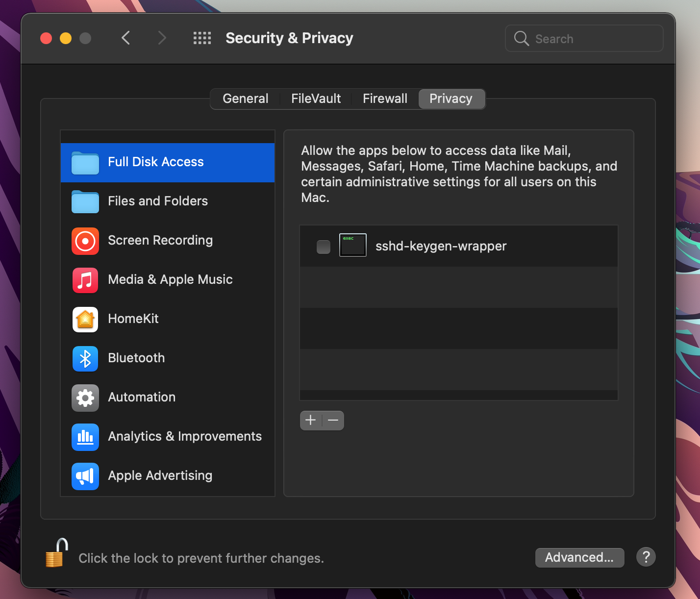Image resolution: width=700 pixels, height=599 pixels.
Task: Select Apple Advertising label
Action: click(160, 475)
